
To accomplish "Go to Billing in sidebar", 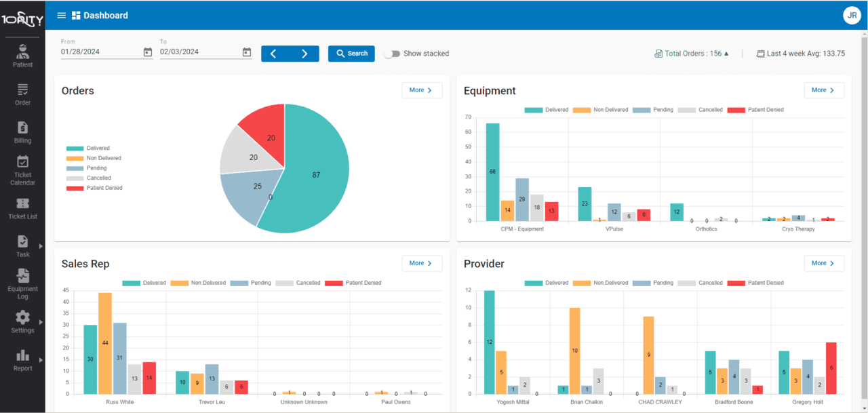I will [22, 132].
